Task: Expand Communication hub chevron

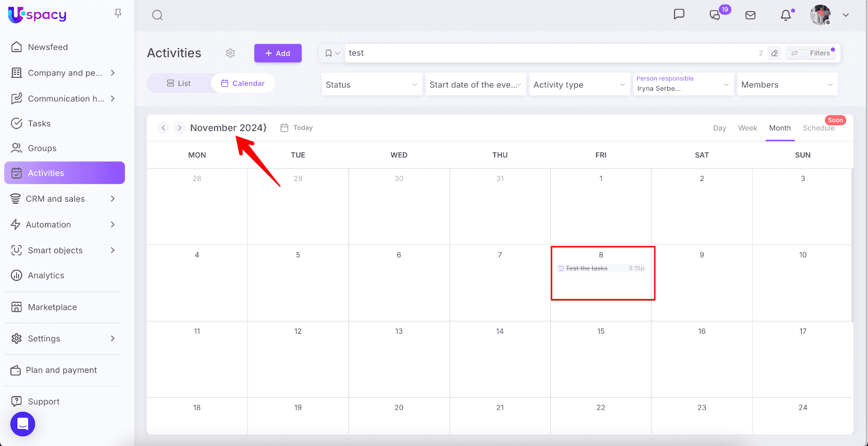Action: point(113,99)
